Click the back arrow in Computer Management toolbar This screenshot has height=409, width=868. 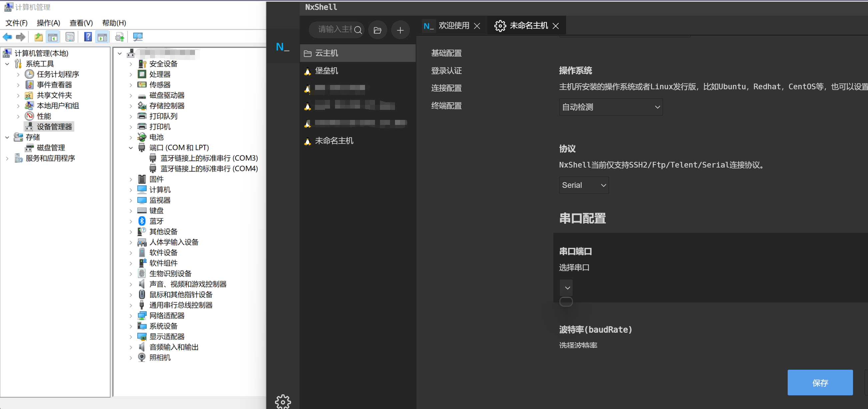point(7,37)
